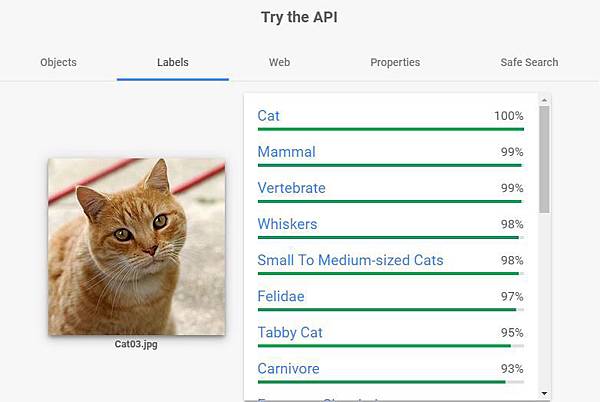This screenshot has height=402, width=600.
Task: Click the Tabby Cat label
Action: pyautogui.click(x=290, y=332)
